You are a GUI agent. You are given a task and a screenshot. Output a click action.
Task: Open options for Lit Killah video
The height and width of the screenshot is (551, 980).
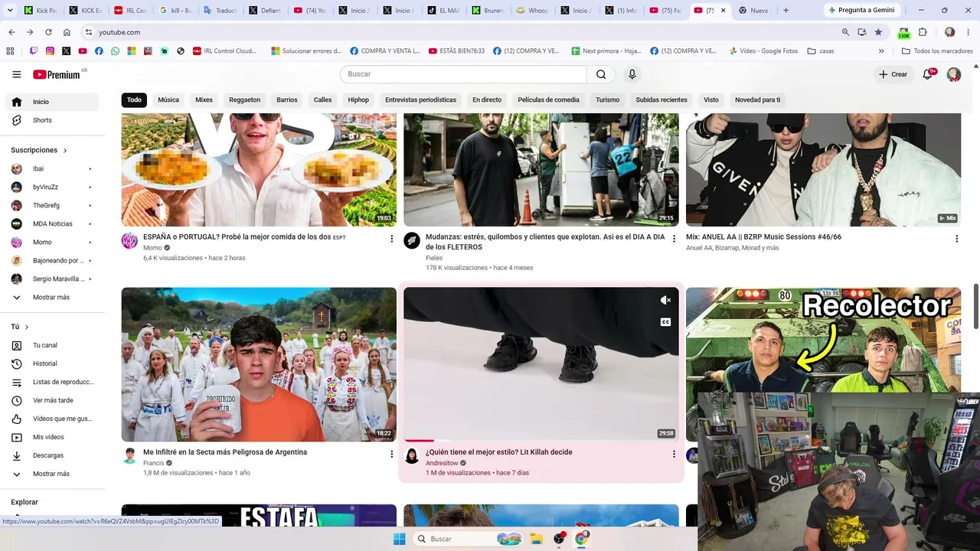coord(674,454)
